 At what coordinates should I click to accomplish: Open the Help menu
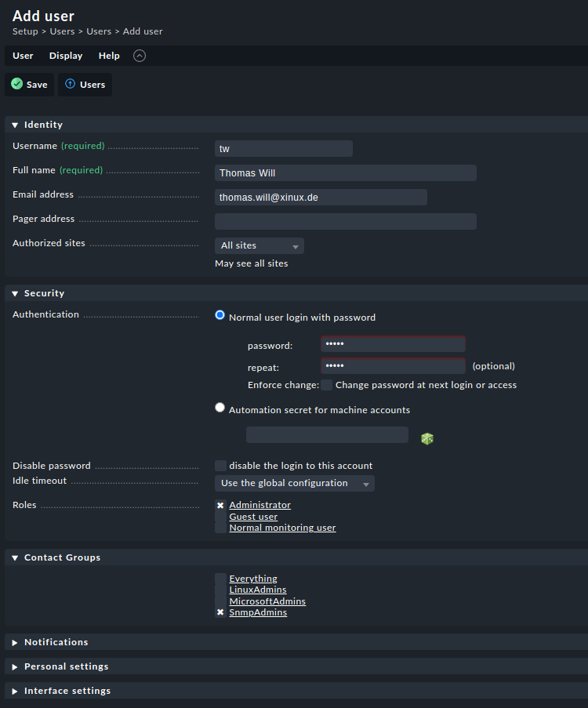tap(109, 56)
